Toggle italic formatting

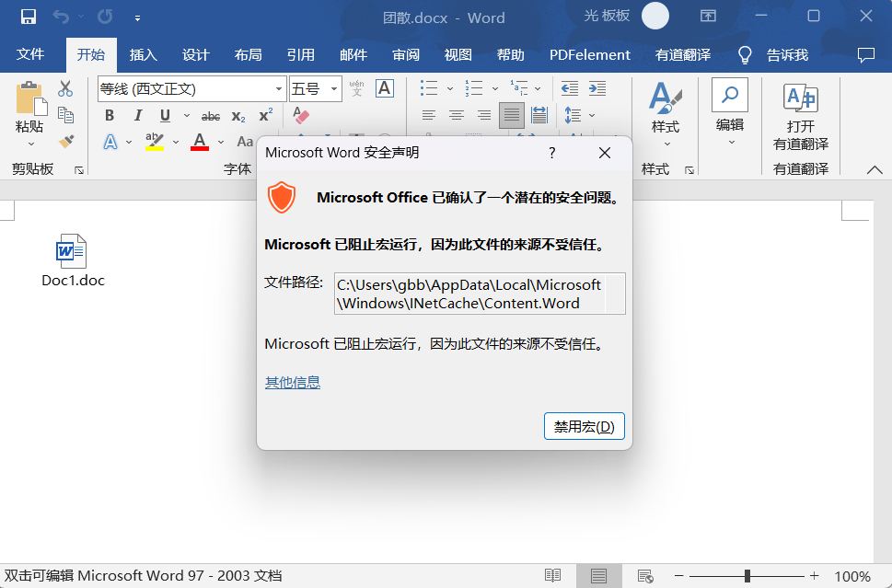138,115
